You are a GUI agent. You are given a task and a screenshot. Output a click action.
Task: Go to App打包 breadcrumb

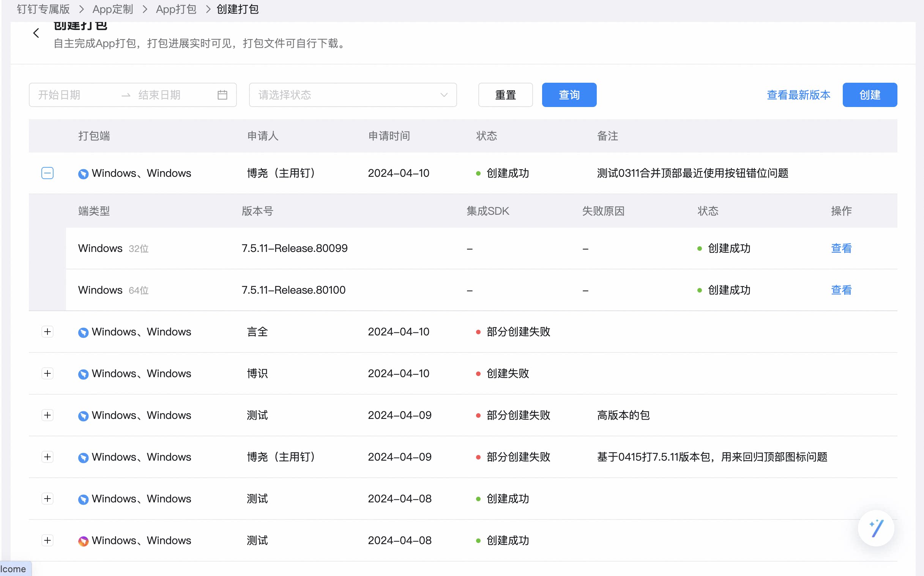pos(176,9)
